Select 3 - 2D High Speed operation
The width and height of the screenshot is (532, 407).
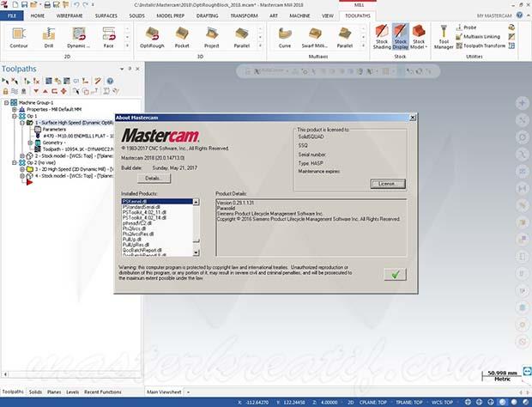click(74, 169)
